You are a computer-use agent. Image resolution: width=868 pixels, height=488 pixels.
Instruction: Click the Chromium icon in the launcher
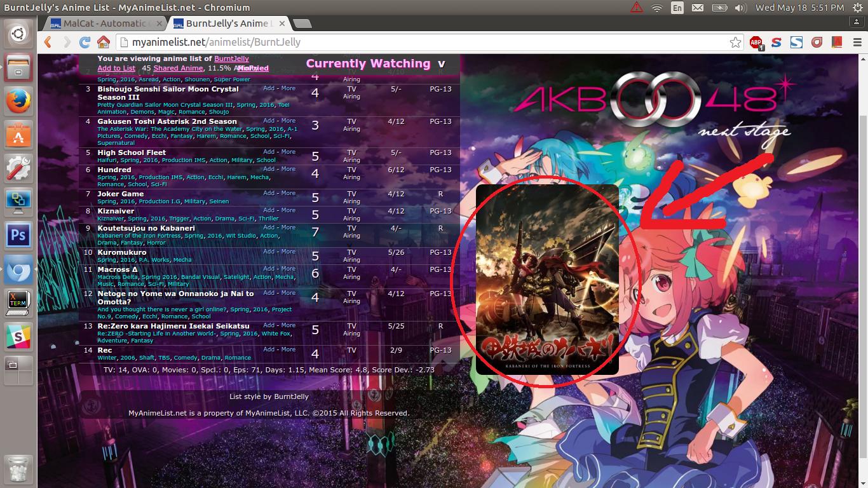point(18,271)
